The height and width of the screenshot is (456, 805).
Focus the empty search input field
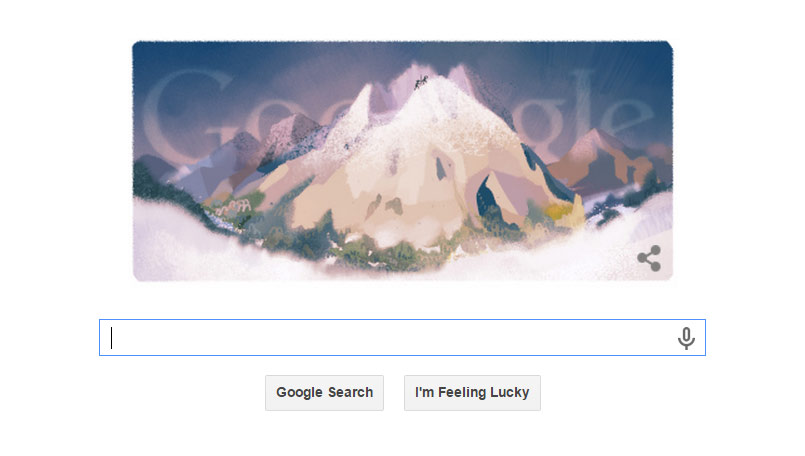(x=402, y=337)
